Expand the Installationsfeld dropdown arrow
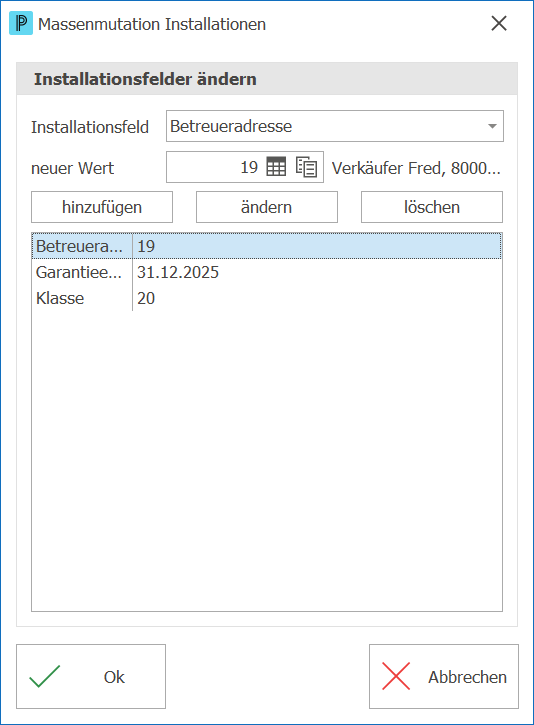Viewport: 534px width, 725px height. pos(492,126)
